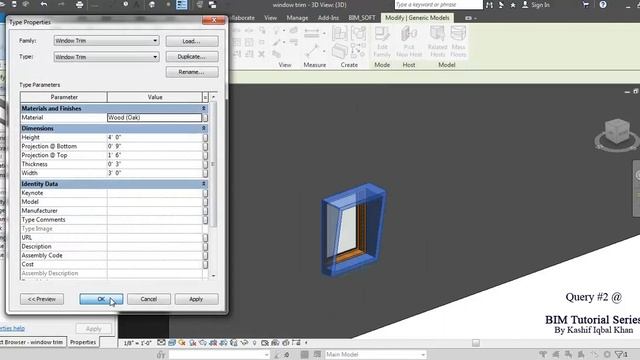Open the BIM_SOFT ribbon tab
This screenshot has height=360, width=640.
point(362,18)
